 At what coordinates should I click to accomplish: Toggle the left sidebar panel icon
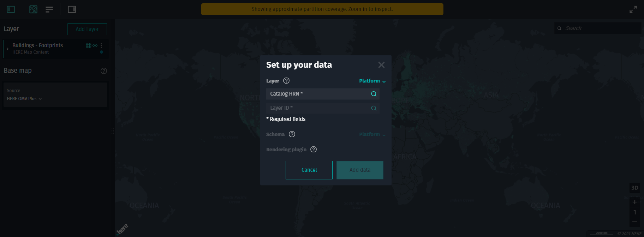(x=11, y=10)
